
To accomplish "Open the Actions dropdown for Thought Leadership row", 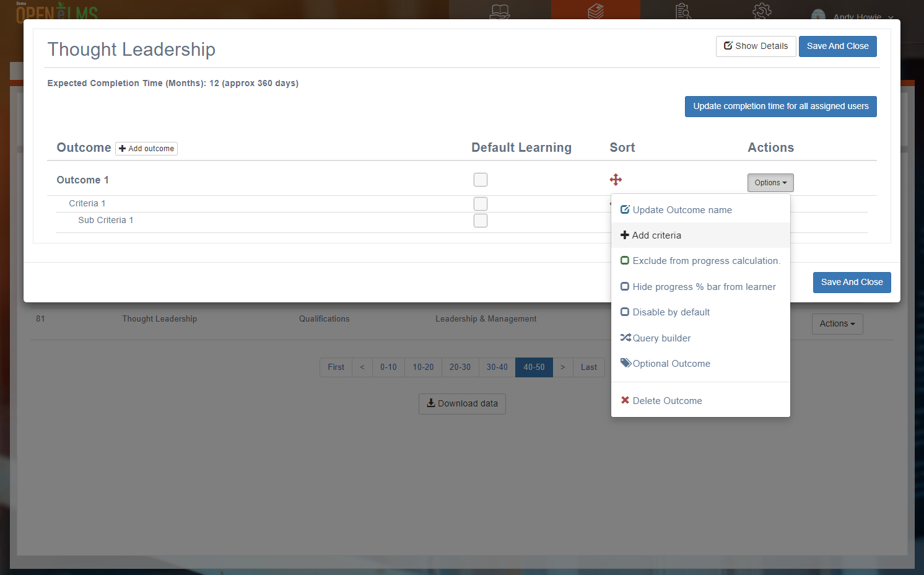I will 837,324.
